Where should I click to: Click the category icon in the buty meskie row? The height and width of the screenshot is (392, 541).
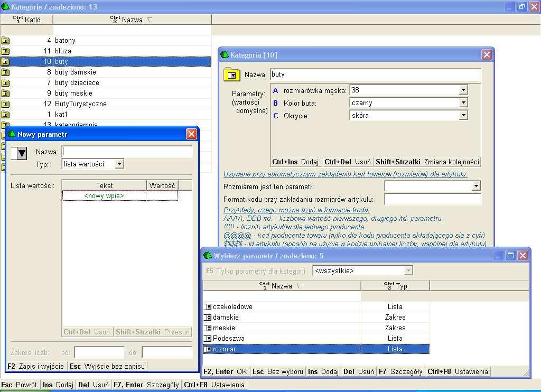[5, 94]
